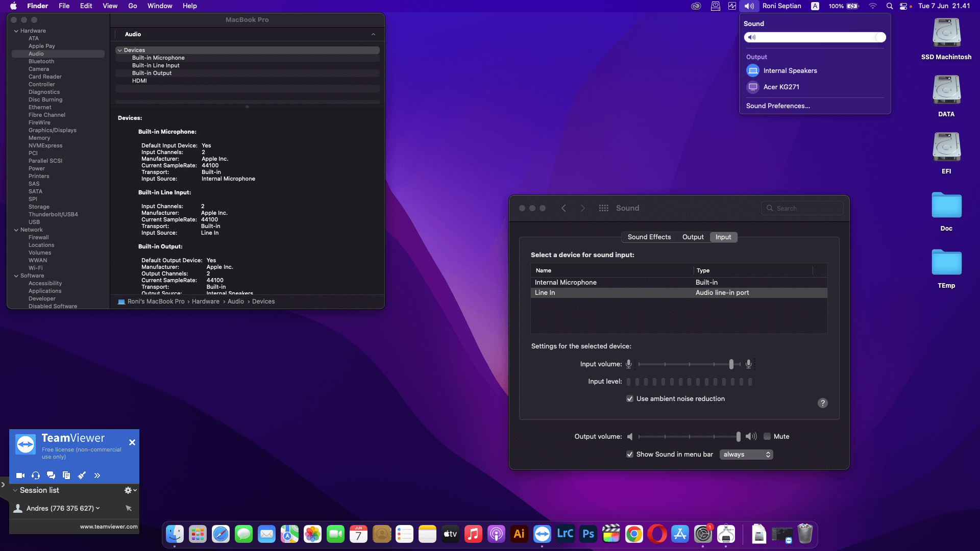Open Finder from the Dock
Screen dimensions: 980x551
pos(175,534)
